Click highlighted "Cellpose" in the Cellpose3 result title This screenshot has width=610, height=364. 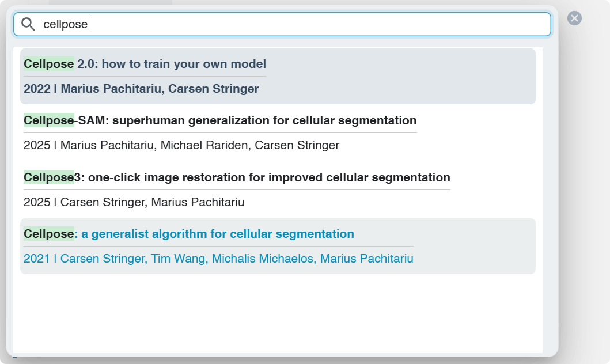pos(49,177)
